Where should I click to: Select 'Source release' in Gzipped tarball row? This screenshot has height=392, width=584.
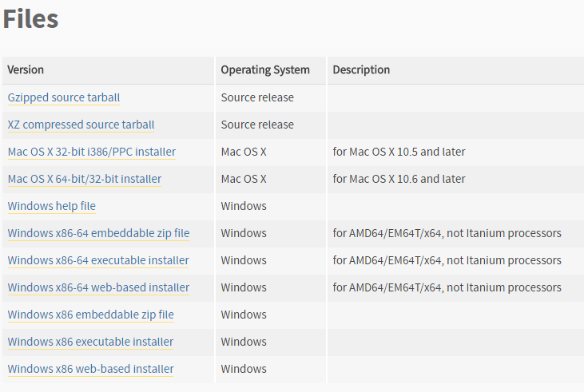[x=257, y=97]
